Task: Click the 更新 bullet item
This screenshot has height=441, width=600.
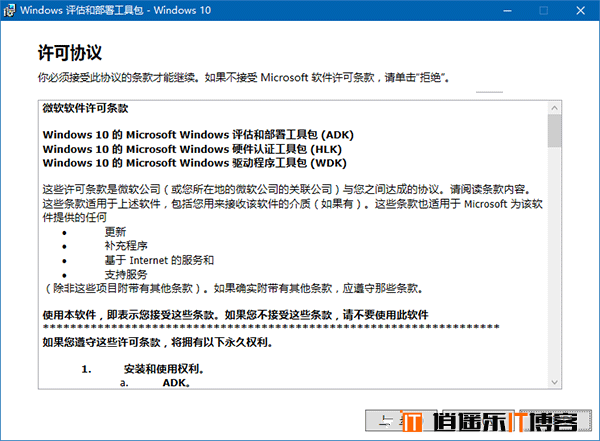Action: pyautogui.click(x=115, y=232)
